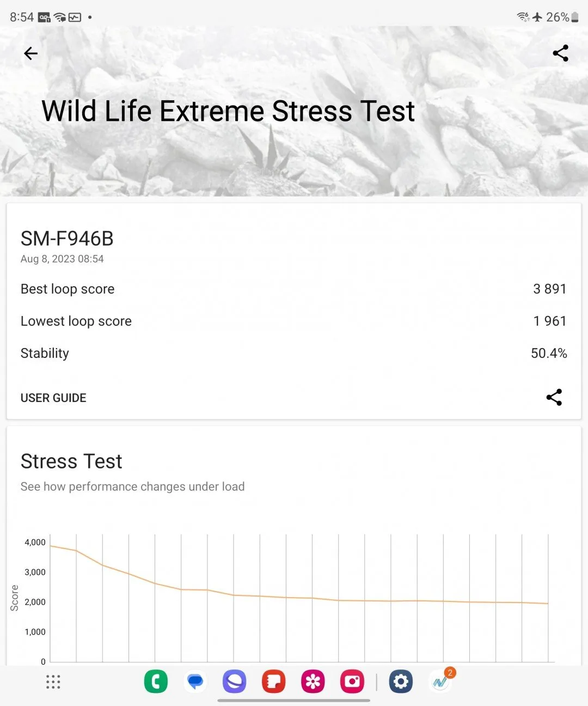Image resolution: width=588 pixels, height=706 pixels.
Task: Open the app drawer grid
Action: click(x=53, y=682)
